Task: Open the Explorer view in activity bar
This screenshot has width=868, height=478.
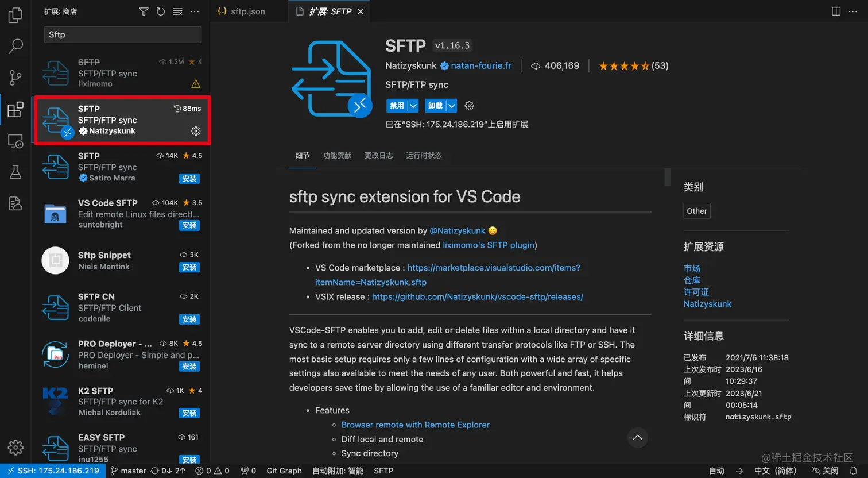Action: click(15, 15)
